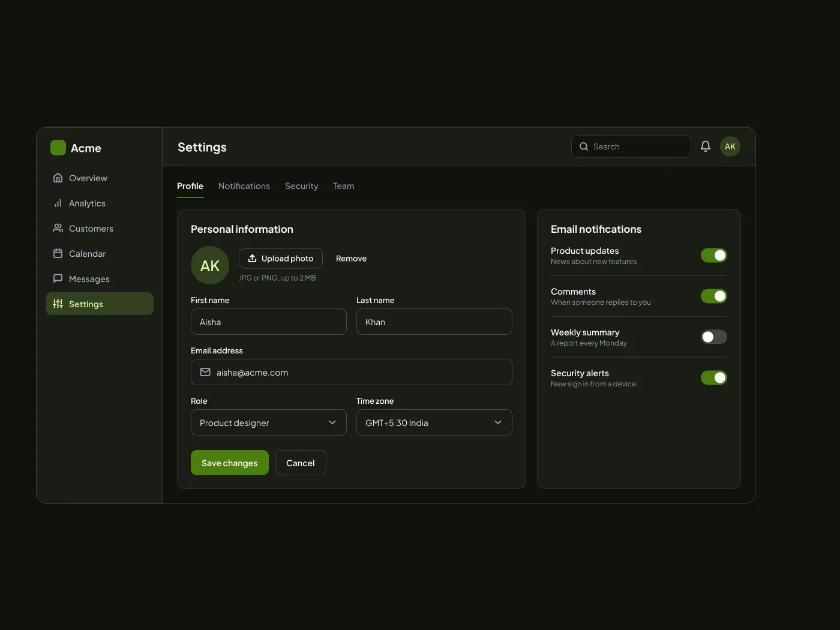The width and height of the screenshot is (840, 630).
Task: Click the green Acme logo square
Action: pos(58,148)
